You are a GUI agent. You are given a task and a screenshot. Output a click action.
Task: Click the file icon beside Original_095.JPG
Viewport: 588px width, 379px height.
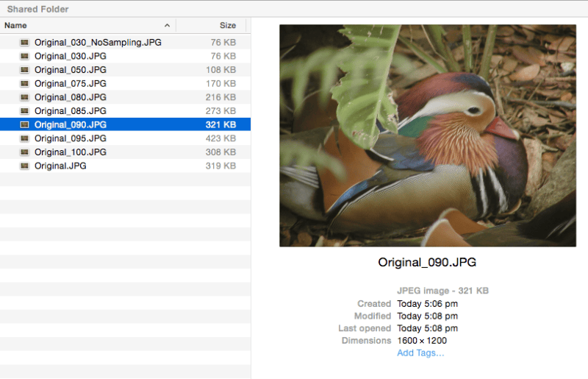pyautogui.click(x=24, y=138)
